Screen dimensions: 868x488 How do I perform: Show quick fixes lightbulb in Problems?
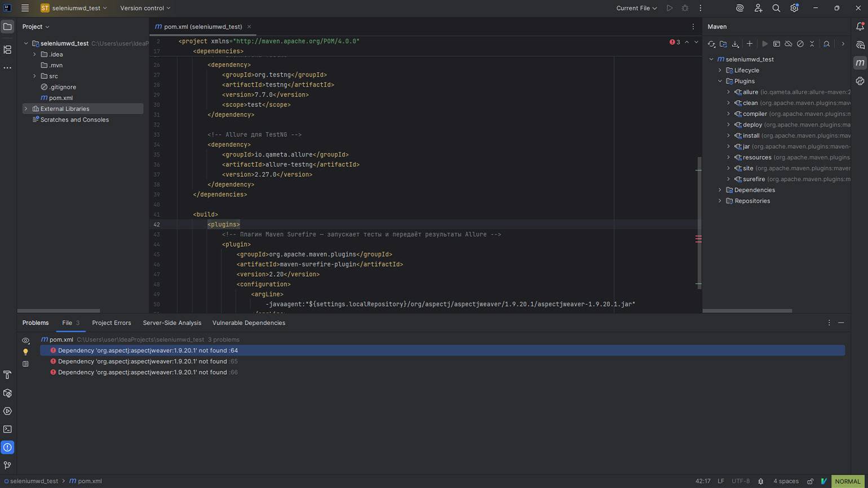pos(25,352)
